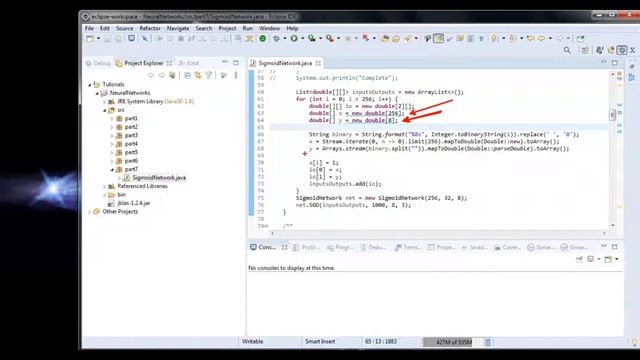
Task: Click the Debug bug toolbar icon
Action: tap(276, 39)
